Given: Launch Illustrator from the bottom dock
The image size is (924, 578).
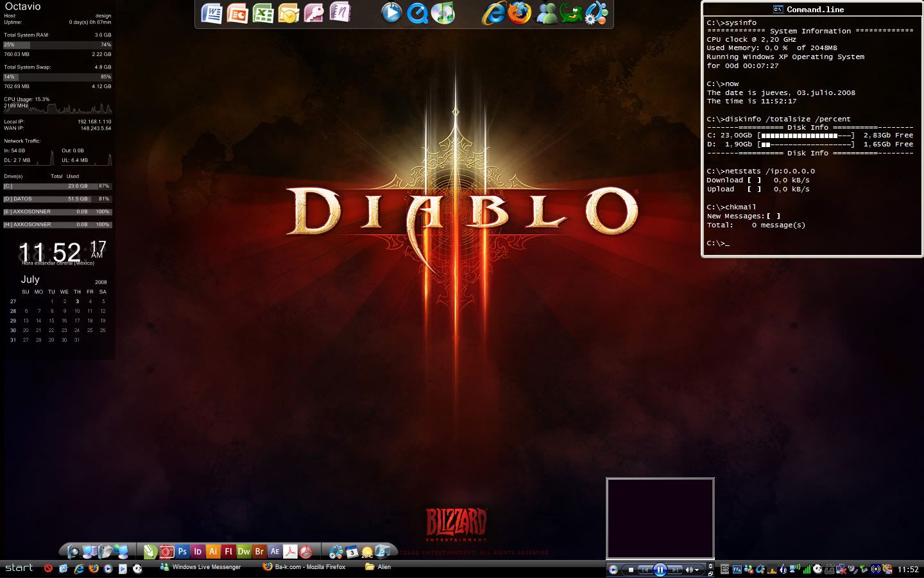Looking at the screenshot, I should click(x=213, y=552).
